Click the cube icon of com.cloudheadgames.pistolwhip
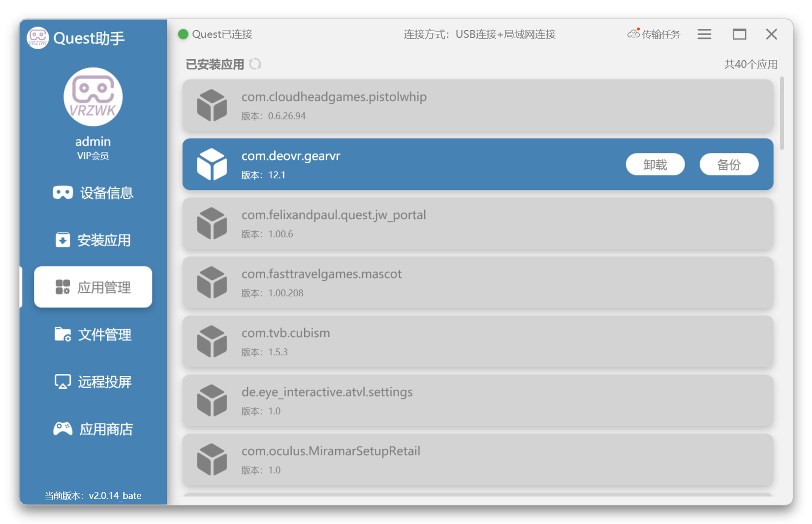This screenshot has height=524, width=812. click(212, 105)
